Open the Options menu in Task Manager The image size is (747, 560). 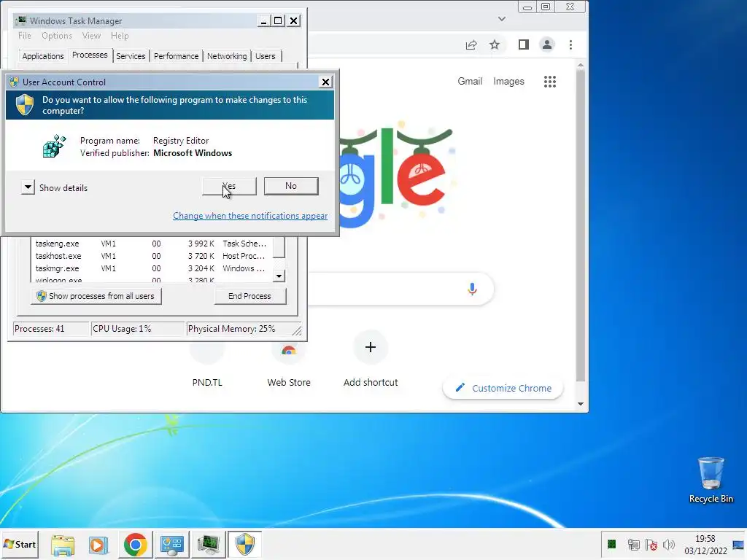57,36
